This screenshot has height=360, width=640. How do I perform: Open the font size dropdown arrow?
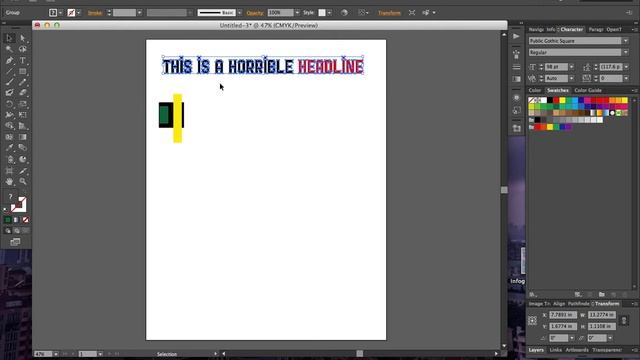571,67
